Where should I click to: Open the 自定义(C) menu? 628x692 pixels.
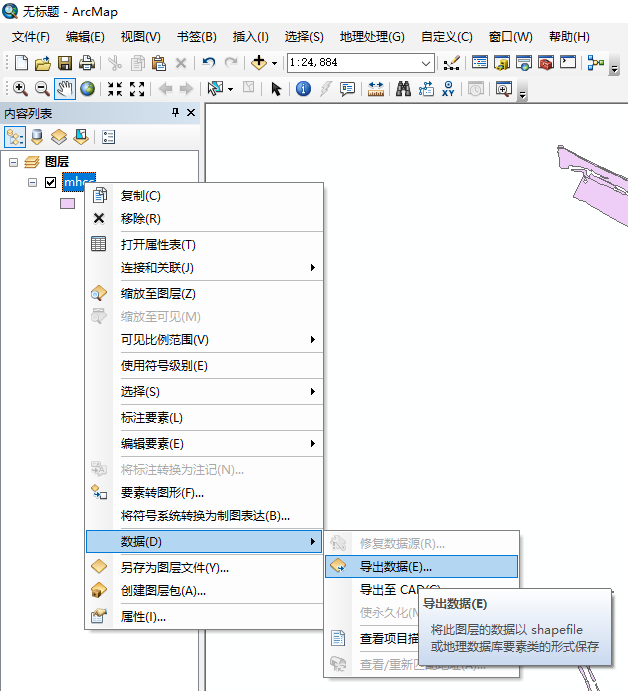pyautogui.click(x=447, y=37)
